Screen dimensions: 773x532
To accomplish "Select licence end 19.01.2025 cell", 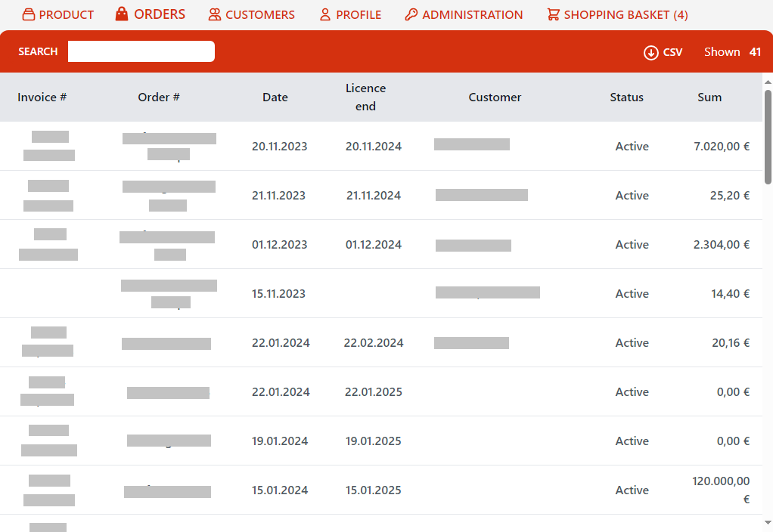I will (x=373, y=441).
